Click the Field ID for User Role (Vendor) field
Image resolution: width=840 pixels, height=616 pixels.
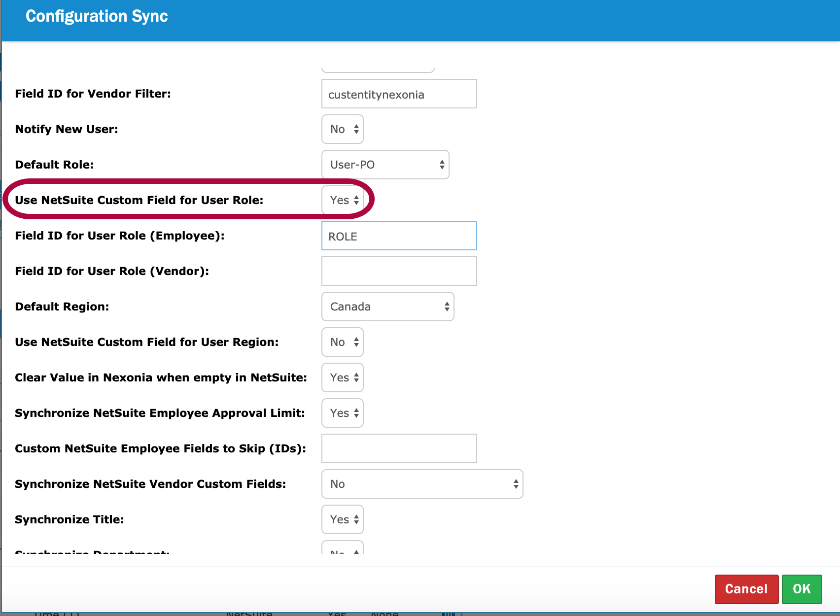(399, 271)
